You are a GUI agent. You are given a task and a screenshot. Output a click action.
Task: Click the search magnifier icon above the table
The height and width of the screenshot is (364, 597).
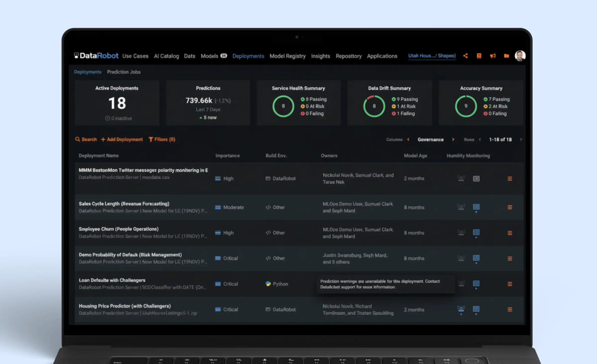(x=78, y=139)
